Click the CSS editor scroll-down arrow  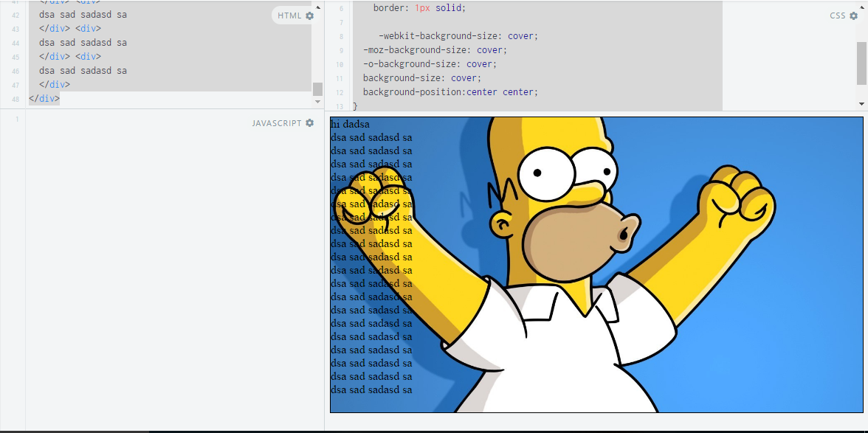click(862, 103)
